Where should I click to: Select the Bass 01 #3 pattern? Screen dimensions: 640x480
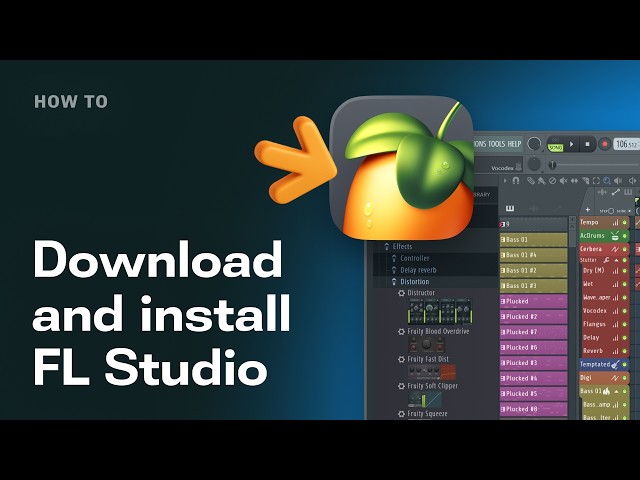coord(533,286)
